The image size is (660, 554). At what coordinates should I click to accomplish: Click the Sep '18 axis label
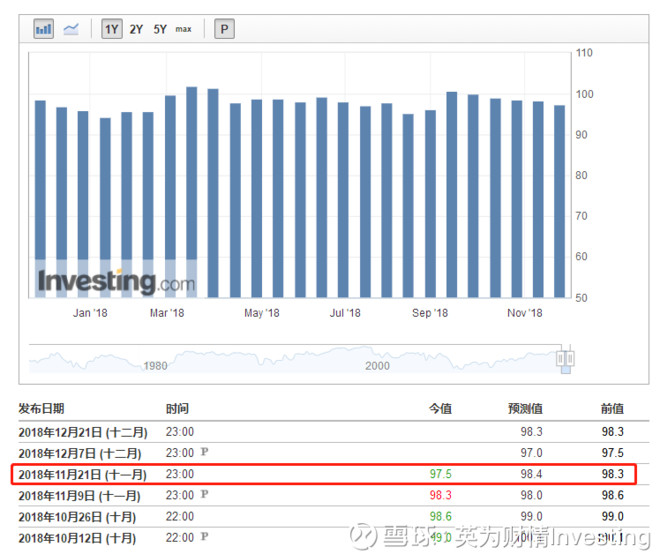coord(430,313)
